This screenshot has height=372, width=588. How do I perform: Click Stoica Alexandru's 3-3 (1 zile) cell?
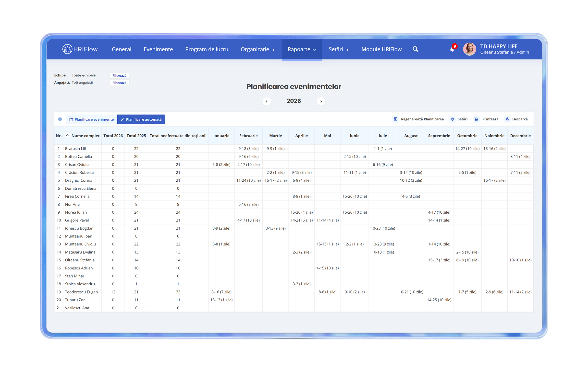(x=301, y=284)
